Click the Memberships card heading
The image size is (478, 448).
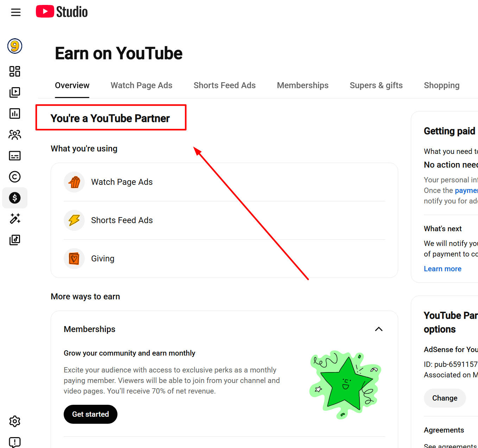89,329
